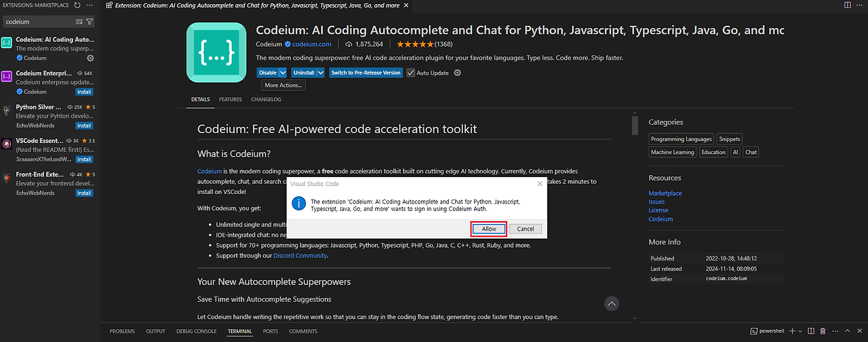Viewport: 868px width, 342px height.
Task: Toggle the Auto Update checkbox
Action: (410, 73)
